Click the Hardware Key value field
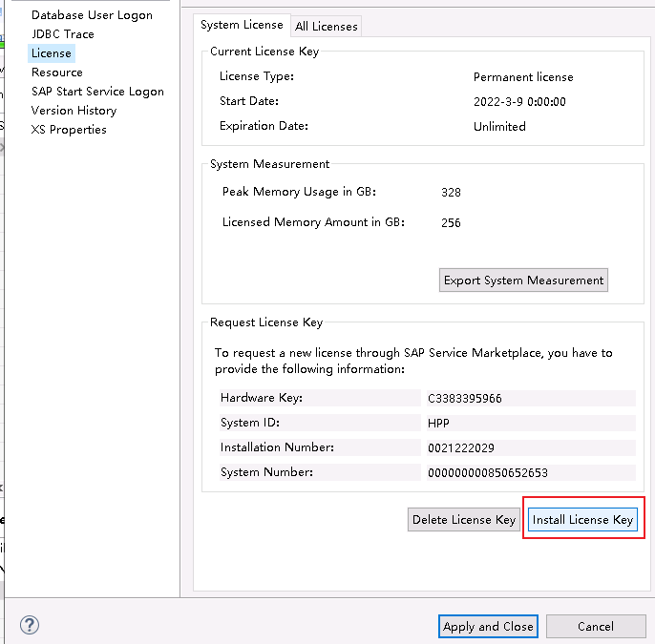The height and width of the screenshot is (644, 655). [x=530, y=399]
